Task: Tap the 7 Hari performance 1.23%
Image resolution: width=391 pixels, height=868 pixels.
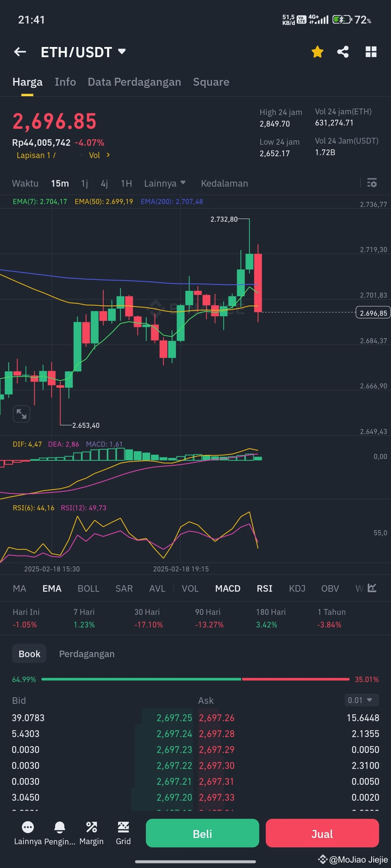Action: (x=84, y=625)
